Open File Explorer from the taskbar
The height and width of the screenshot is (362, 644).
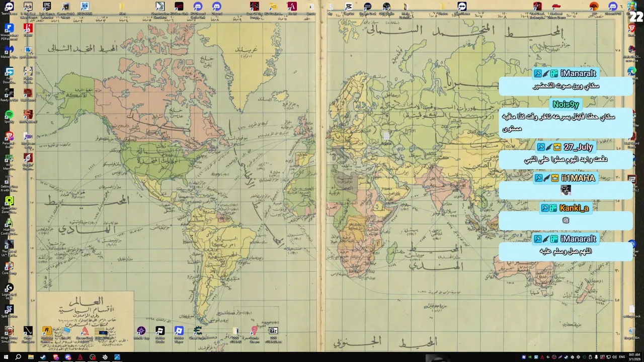click(x=31, y=357)
